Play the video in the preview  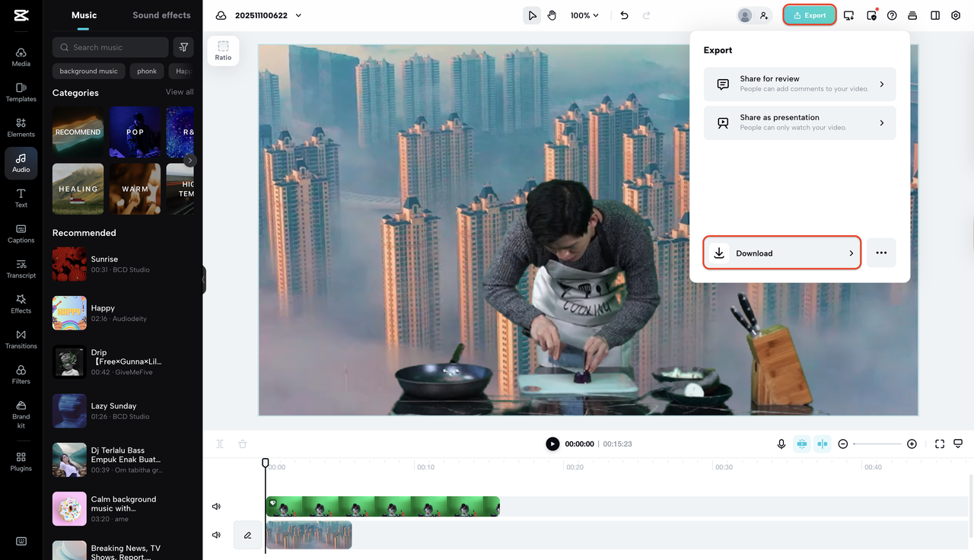point(552,444)
